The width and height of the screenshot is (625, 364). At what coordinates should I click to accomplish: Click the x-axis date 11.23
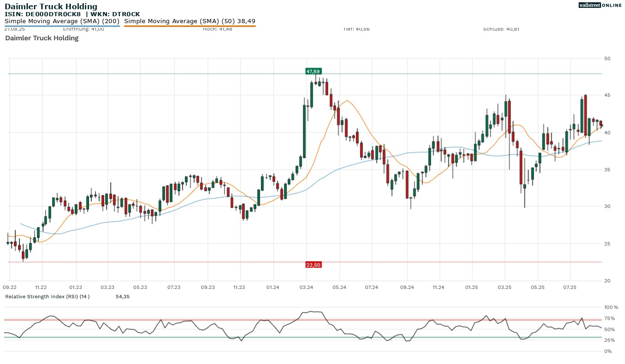[x=239, y=287]
